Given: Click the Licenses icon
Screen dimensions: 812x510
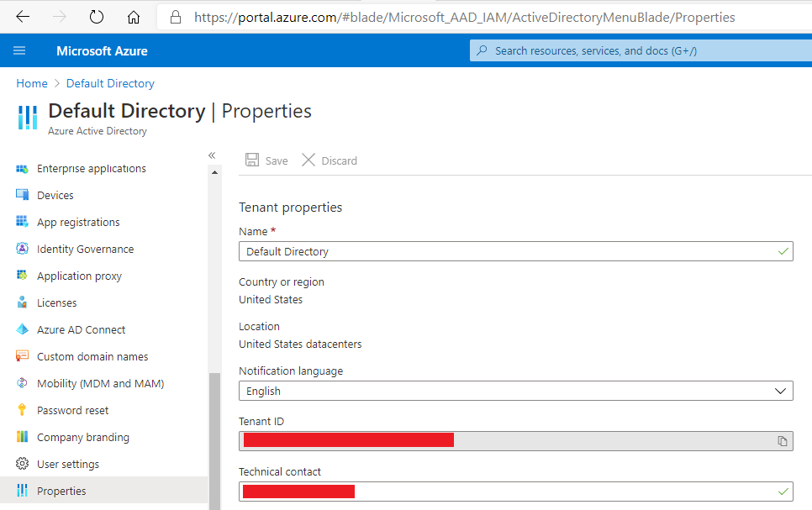Looking at the screenshot, I should pos(22,302).
